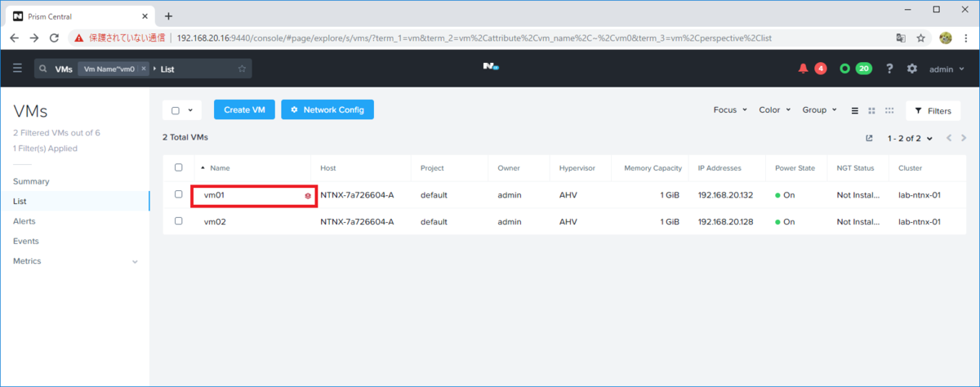The height and width of the screenshot is (387, 980).
Task: Expand the Color dropdown
Action: click(x=774, y=110)
